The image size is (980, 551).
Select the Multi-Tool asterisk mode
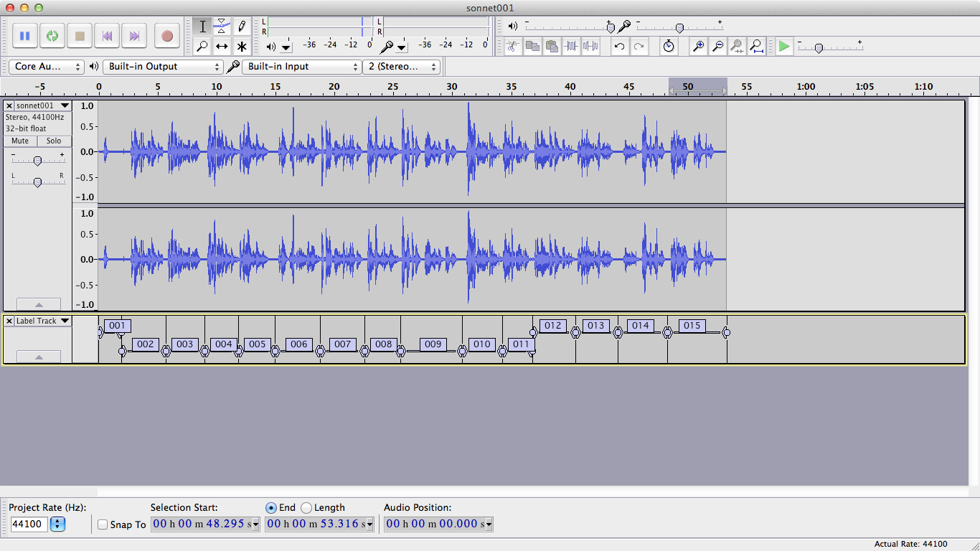click(x=242, y=47)
